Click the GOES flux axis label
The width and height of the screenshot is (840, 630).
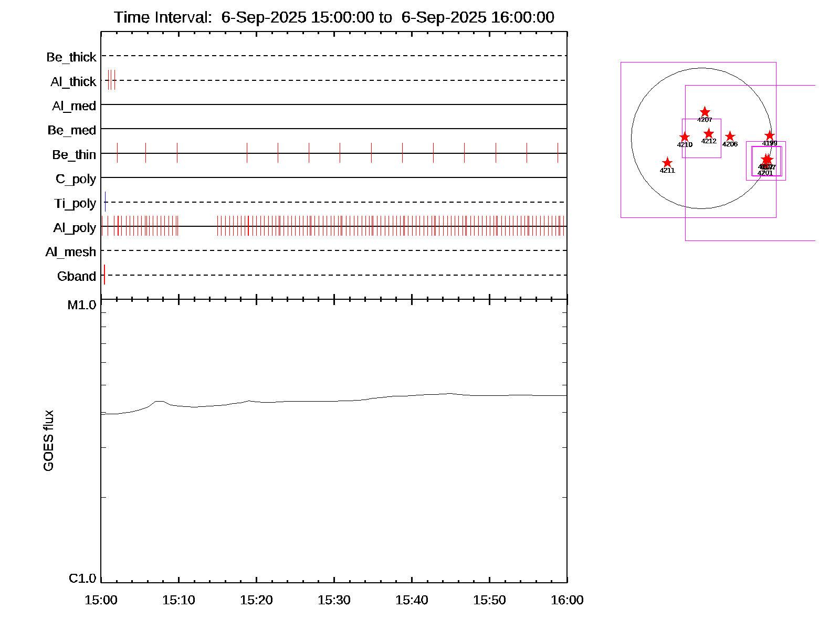click(x=48, y=441)
